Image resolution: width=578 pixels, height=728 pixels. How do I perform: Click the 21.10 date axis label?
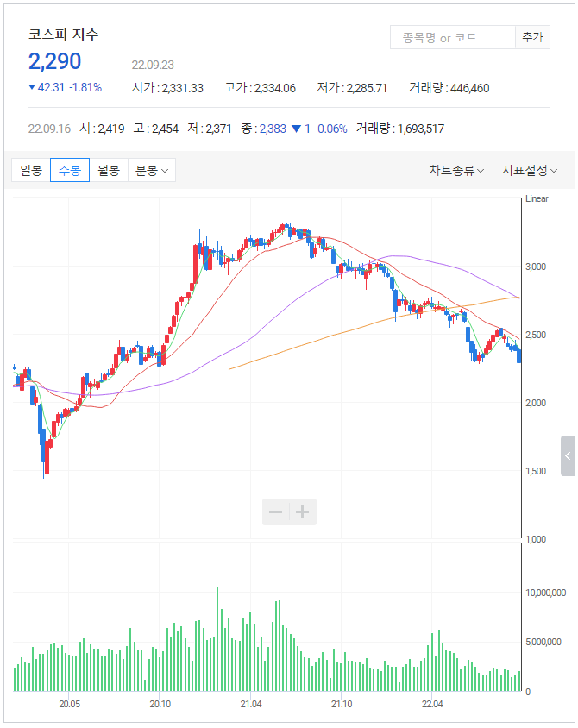point(342,704)
